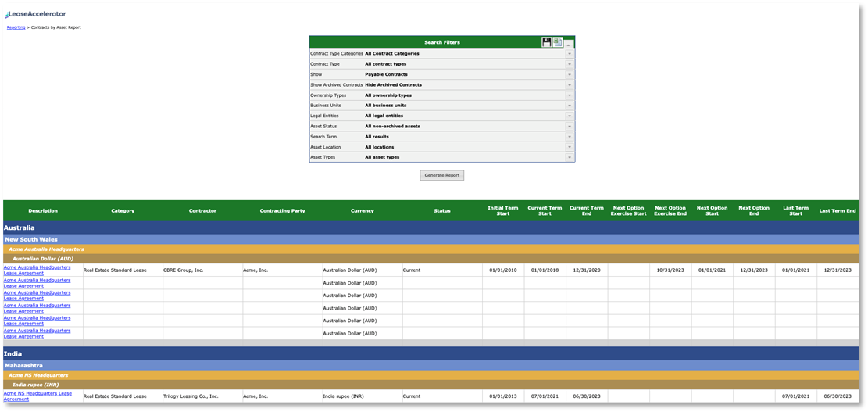Collapse the Search Filters panel with up arrow
The width and height of the screenshot is (868, 412).
point(569,43)
